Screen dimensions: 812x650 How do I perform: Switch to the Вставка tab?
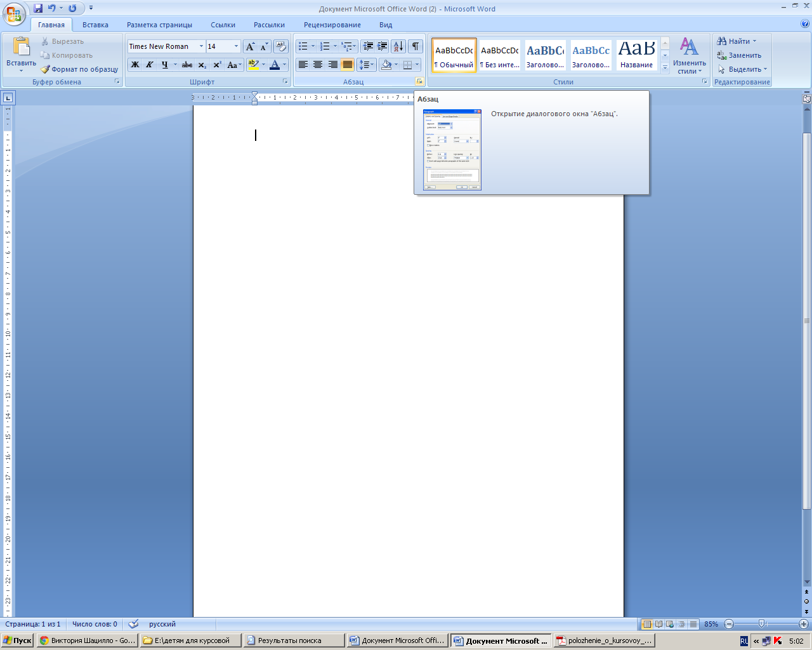pos(95,25)
